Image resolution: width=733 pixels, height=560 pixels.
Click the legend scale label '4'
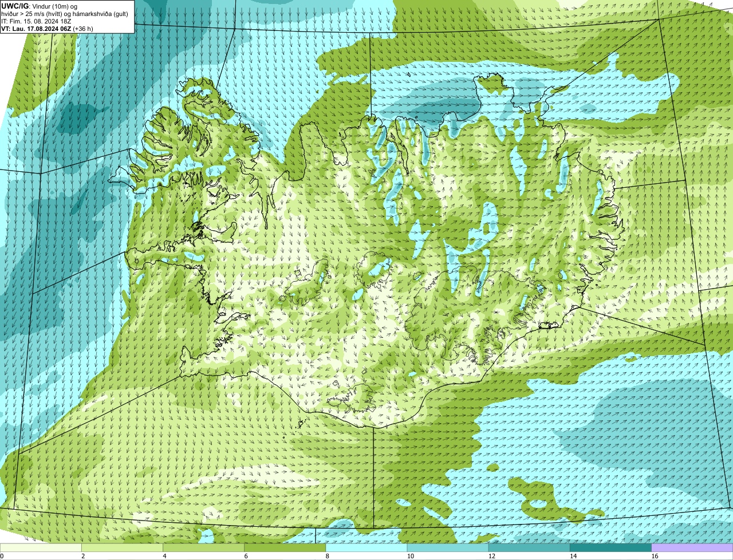click(164, 556)
